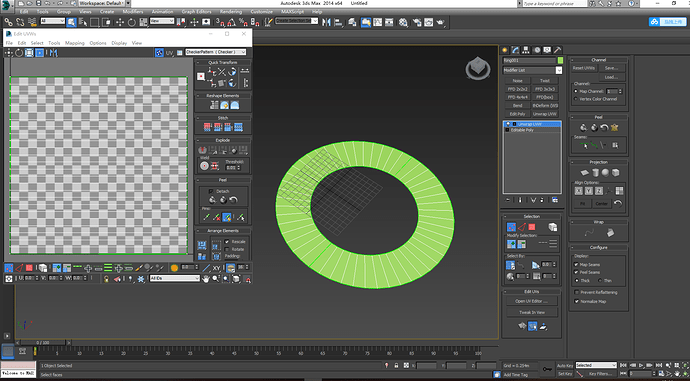The height and width of the screenshot is (381, 690).
Task: Toggle the Detach checkbox in Peel
Action: [211, 191]
